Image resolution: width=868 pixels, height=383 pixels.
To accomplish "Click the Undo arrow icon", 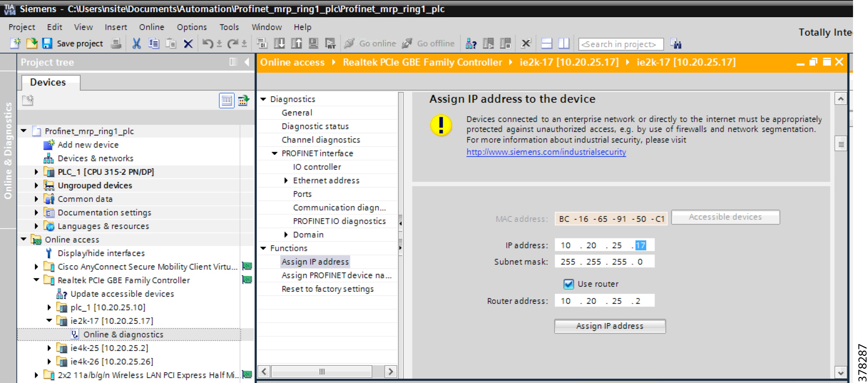I will (x=208, y=44).
